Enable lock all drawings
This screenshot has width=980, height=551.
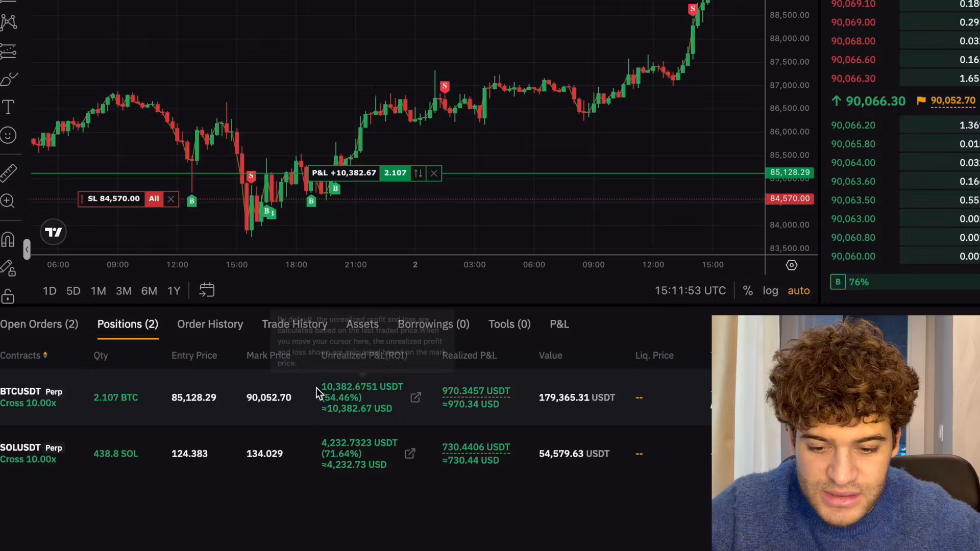8,296
